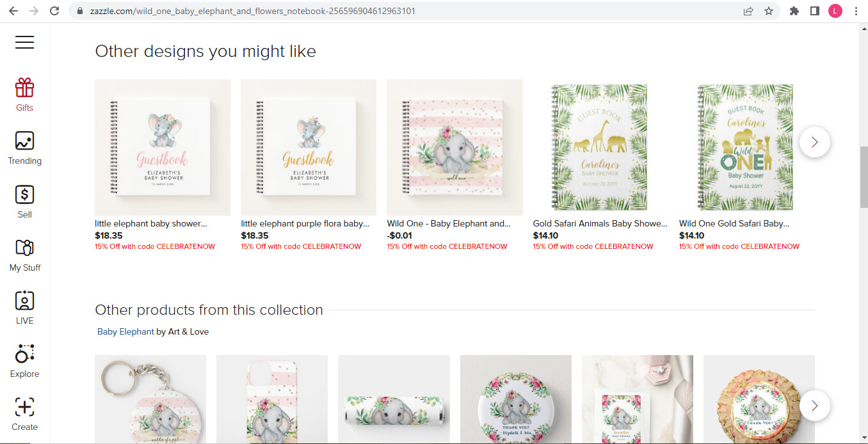Reload the page with the refresh icon
Screen dimensions: 868x444
pyautogui.click(x=54, y=11)
